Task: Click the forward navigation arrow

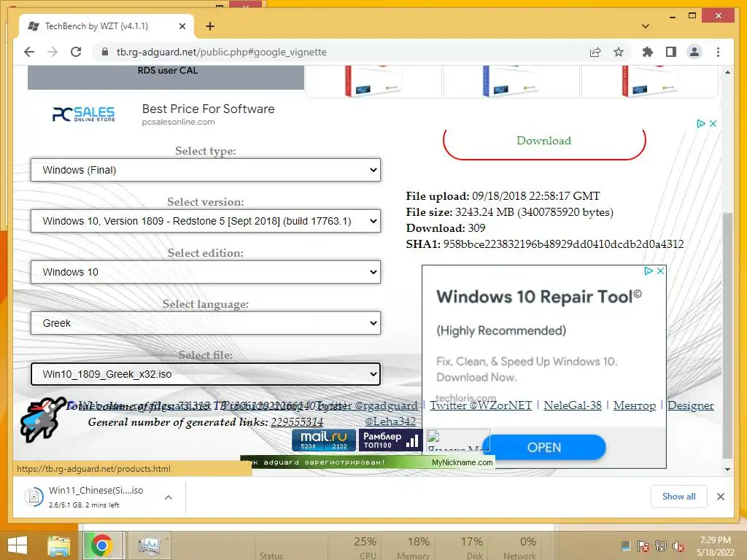Action: coord(53,52)
